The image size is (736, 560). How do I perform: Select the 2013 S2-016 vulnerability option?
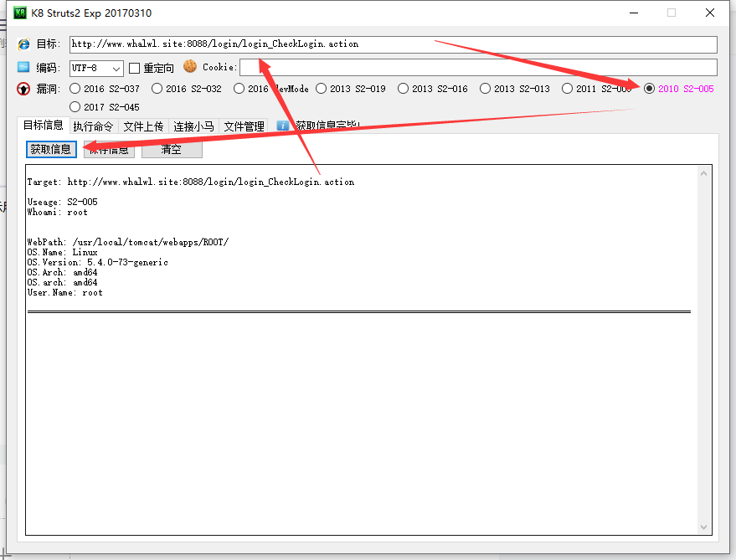tap(403, 88)
